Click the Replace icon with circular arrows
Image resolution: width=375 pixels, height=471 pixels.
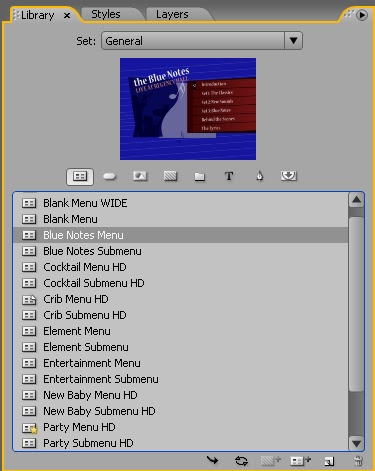(241, 461)
